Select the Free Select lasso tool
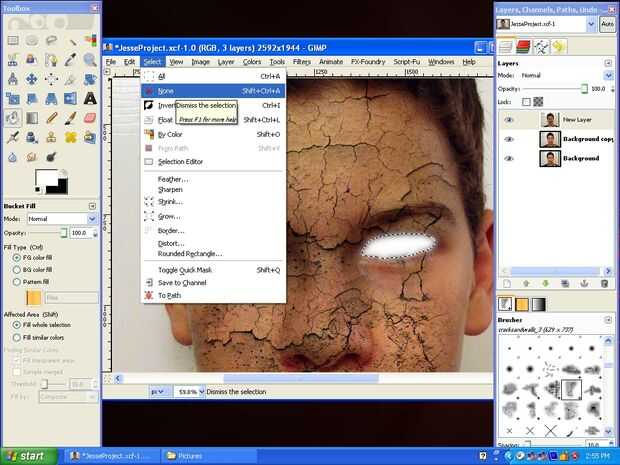The image size is (620, 465). [51, 40]
